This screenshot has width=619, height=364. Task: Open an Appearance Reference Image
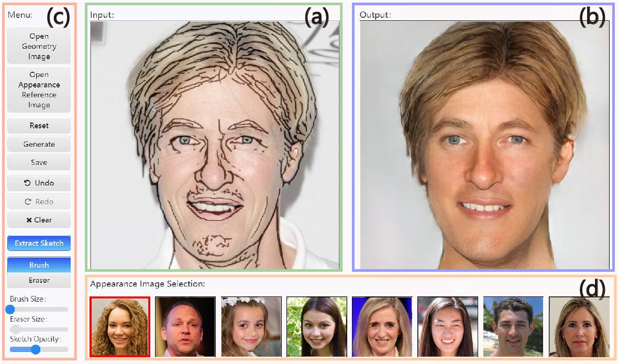tap(39, 90)
